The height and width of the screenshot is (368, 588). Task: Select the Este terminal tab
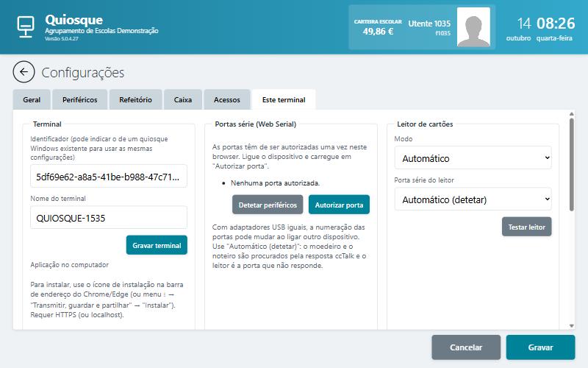[284, 100]
